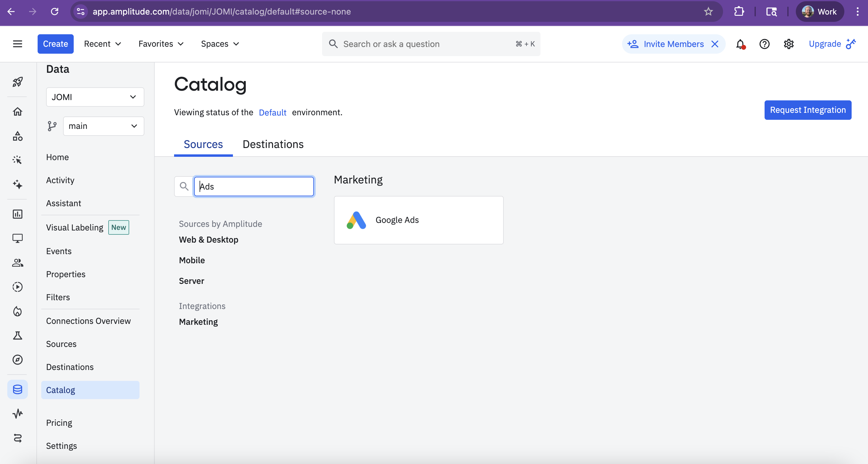Open the settings gear icon in header
The width and height of the screenshot is (868, 464).
789,44
